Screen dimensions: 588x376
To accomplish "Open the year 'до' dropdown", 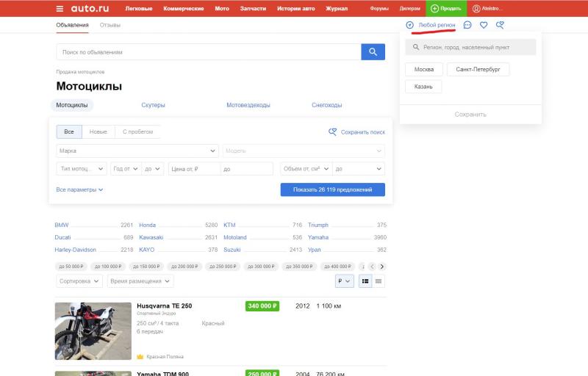I will coord(152,168).
